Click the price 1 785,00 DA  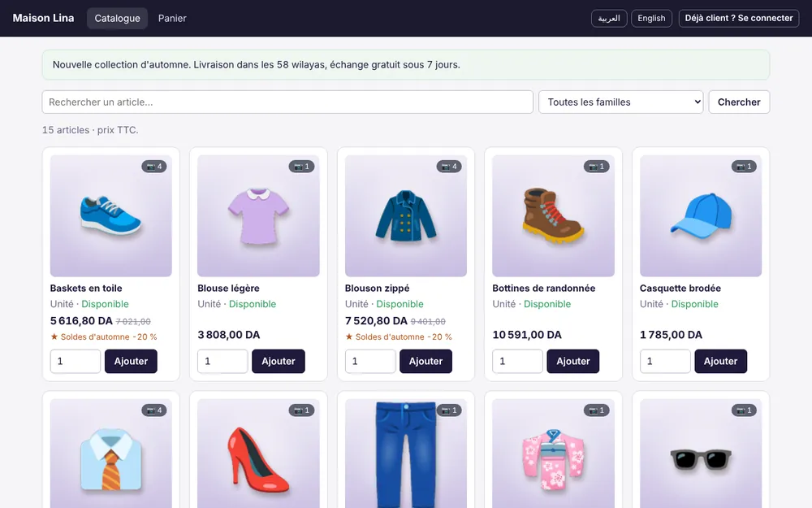point(672,335)
